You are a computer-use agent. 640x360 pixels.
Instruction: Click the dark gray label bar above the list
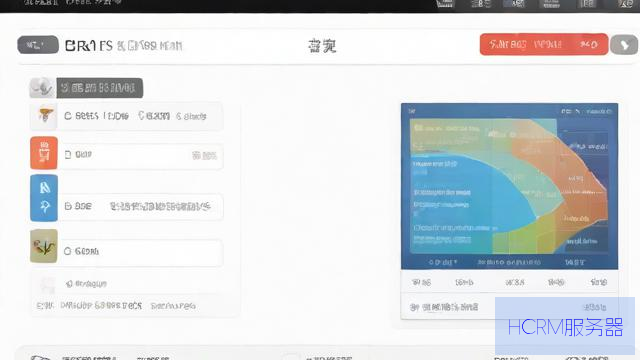click(x=100, y=88)
